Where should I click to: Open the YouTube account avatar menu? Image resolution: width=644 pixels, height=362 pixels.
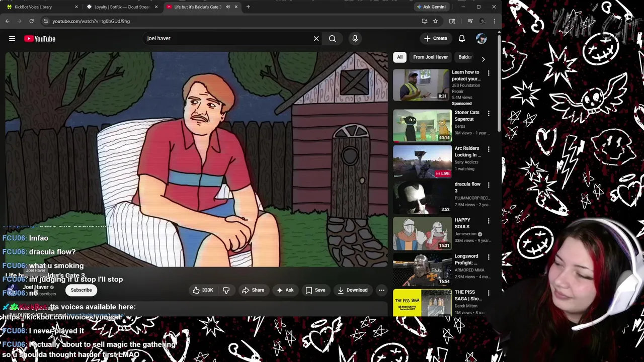481,39
